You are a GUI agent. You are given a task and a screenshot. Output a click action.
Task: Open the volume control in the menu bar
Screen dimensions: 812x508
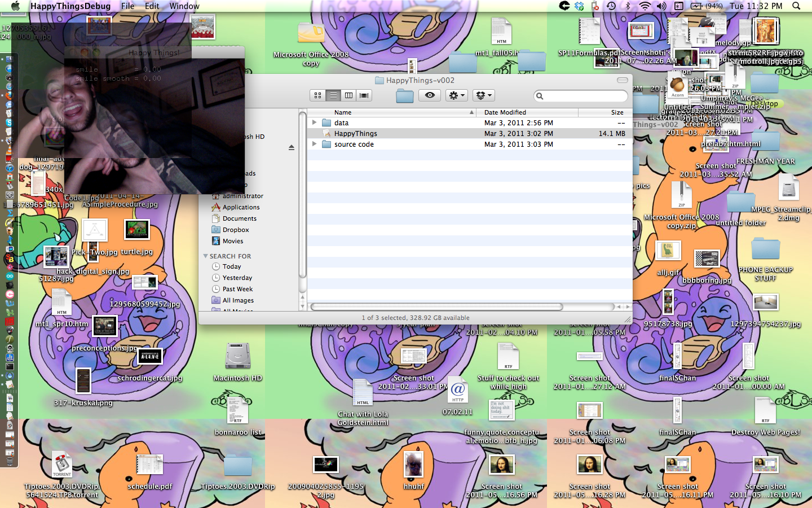tap(661, 6)
